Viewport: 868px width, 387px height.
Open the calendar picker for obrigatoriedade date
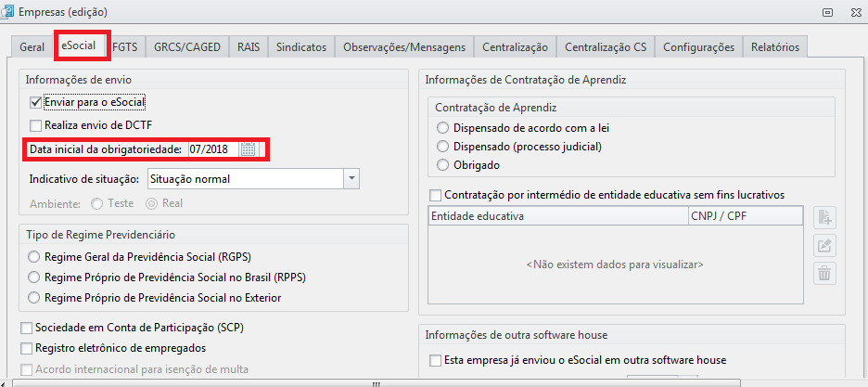click(248, 149)
